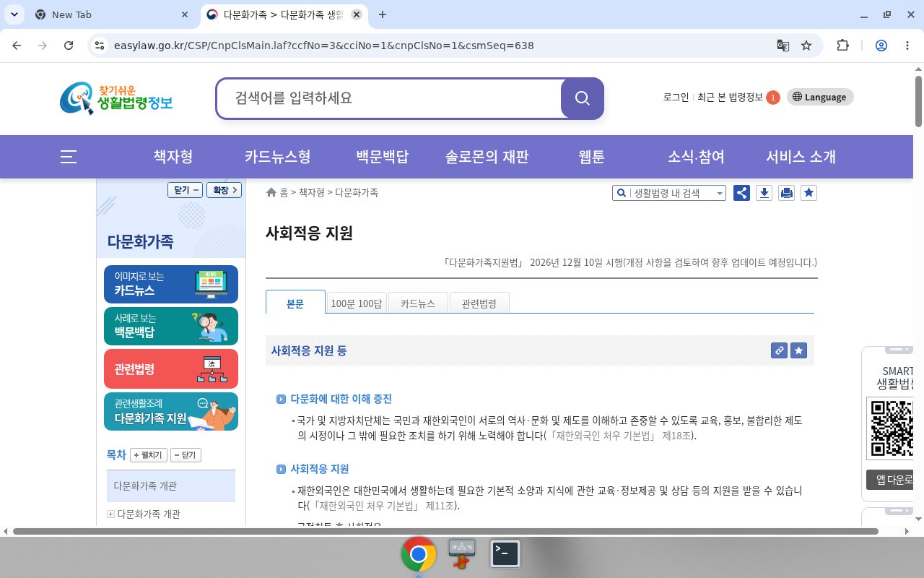Click 최근 본 법령정보 link
The image size is (924, 578).
[730, 97]
